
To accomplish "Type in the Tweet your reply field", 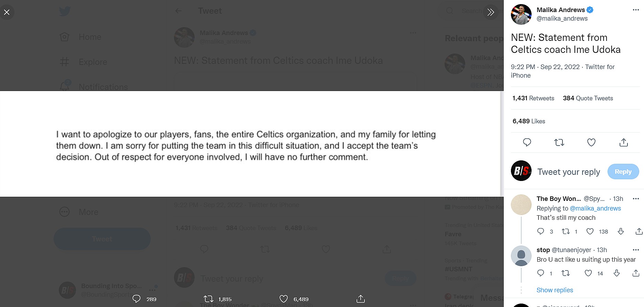I will (x=568, y=172).
